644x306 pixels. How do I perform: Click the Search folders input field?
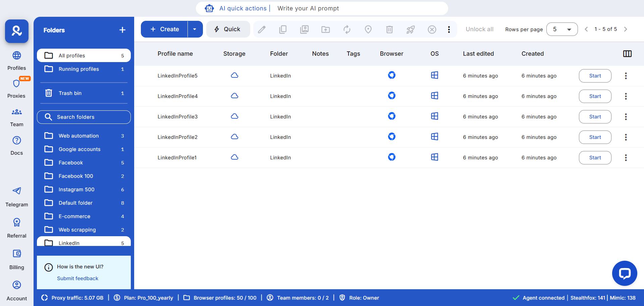click(x=84, y=117)
